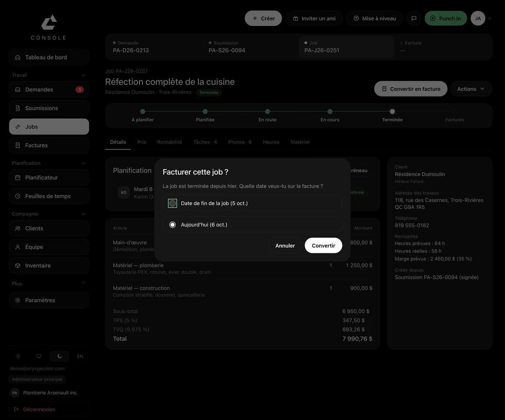Click phone number 819 555-0182
505x420 pixels.
point(412,226)
